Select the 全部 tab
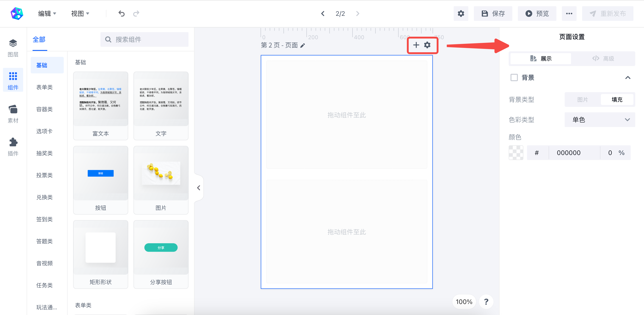This screenshot has height=315, width=644. pyautogui.click(x=39, y=39)
